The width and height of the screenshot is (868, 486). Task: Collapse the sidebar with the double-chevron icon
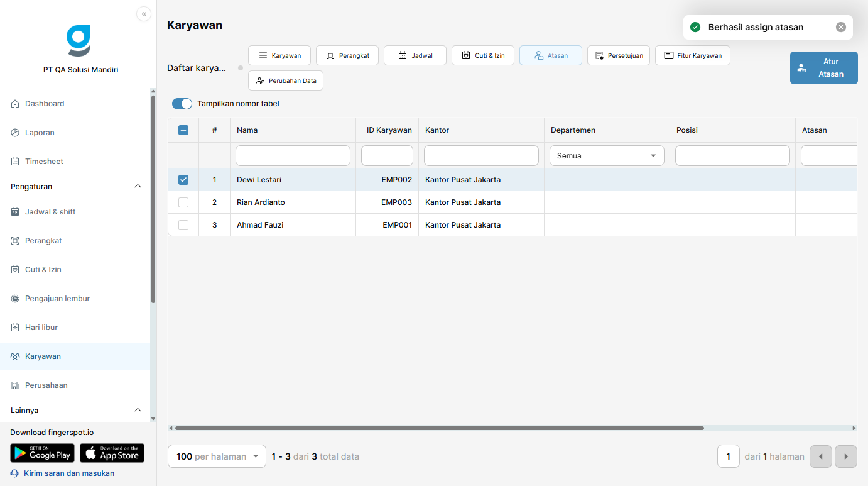pos(144,14)
